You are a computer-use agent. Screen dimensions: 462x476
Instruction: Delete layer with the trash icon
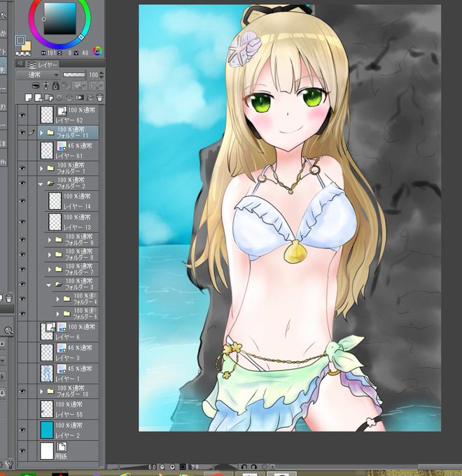99,97
